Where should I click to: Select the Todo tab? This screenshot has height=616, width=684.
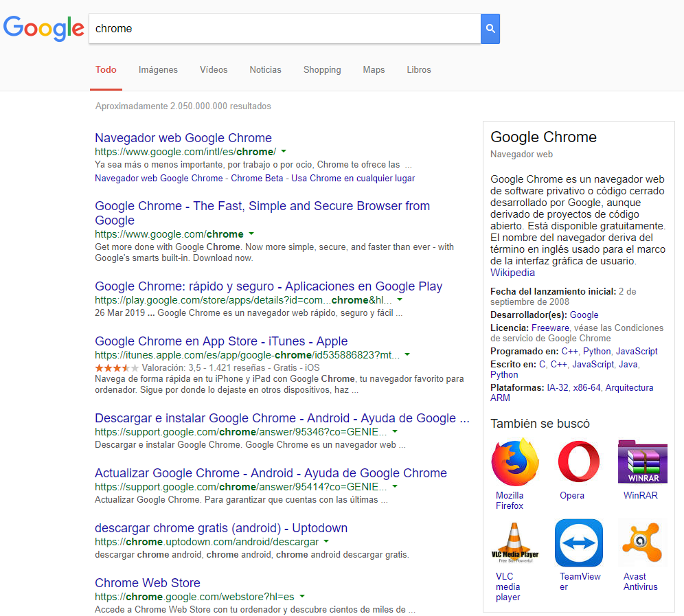click(x=106, y=70)
